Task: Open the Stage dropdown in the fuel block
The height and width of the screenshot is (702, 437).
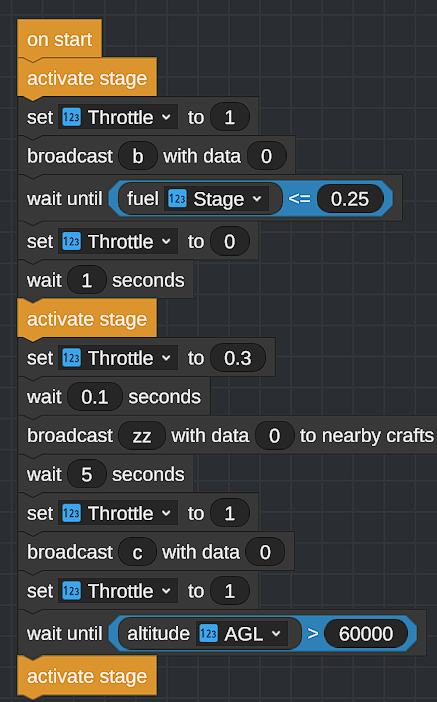Action: pyautogui.click(x=216, y=199)
